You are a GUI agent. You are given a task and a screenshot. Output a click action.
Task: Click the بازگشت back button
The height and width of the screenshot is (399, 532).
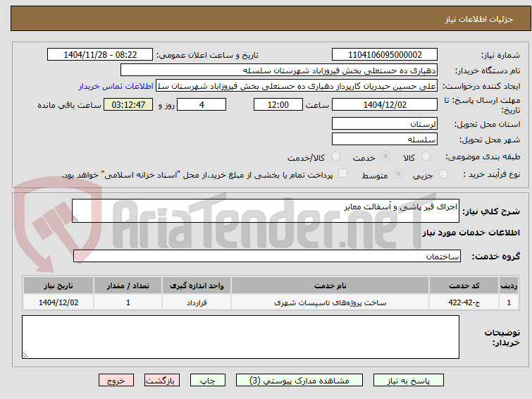pos(162,381)
